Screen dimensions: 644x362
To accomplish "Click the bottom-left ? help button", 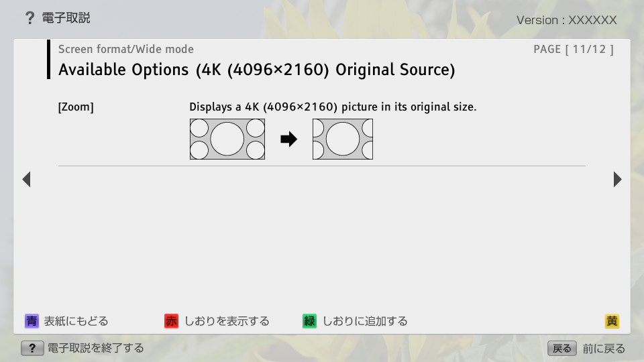I will point(32,348).
